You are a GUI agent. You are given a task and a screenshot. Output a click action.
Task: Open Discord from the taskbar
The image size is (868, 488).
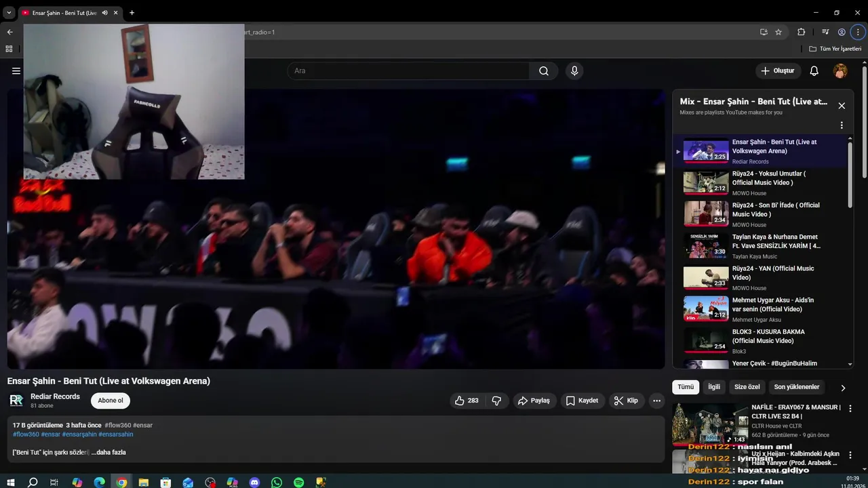pos(254,483)
